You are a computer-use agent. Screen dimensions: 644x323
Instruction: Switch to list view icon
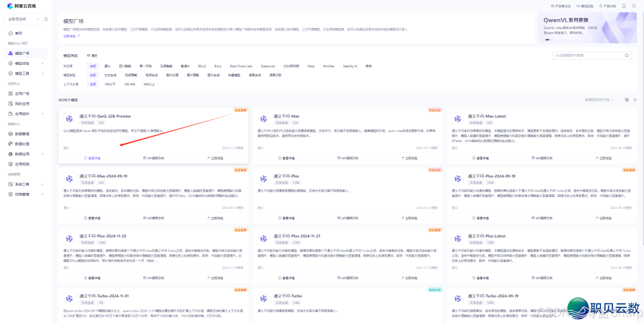635,100
